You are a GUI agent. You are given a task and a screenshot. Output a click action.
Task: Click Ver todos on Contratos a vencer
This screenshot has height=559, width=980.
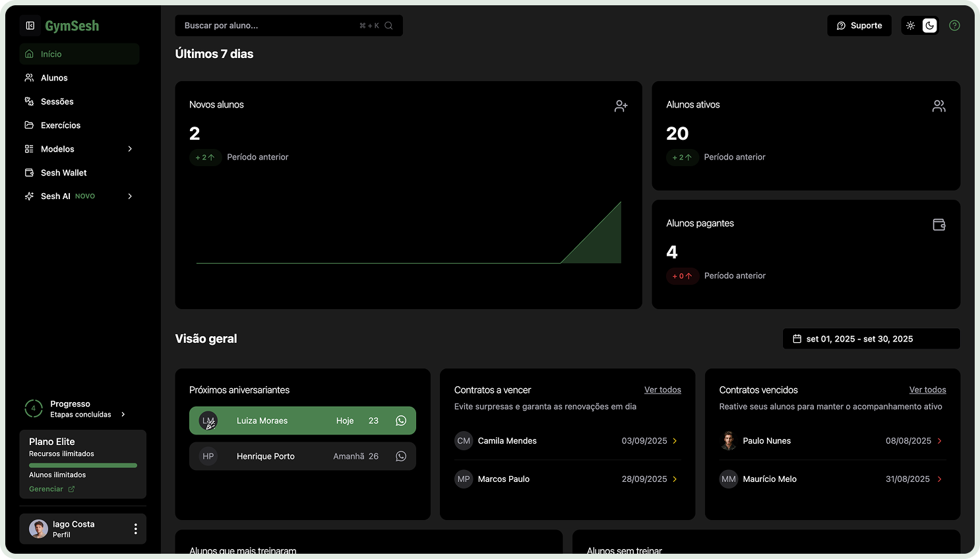coord(662,390)
